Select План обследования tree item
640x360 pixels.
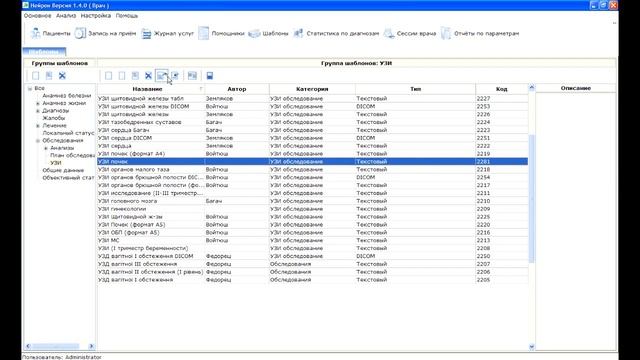[x=72, y=155]
